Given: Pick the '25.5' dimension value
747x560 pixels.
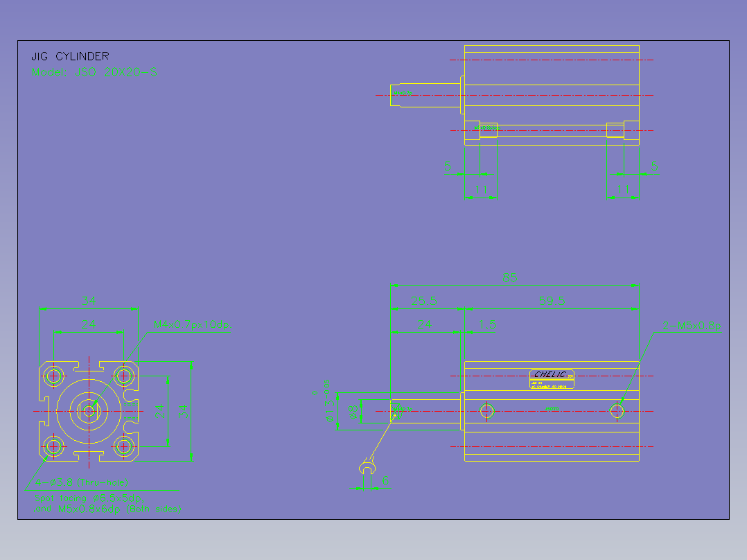Looking at the screenshot, I should [x=423, y=301].
